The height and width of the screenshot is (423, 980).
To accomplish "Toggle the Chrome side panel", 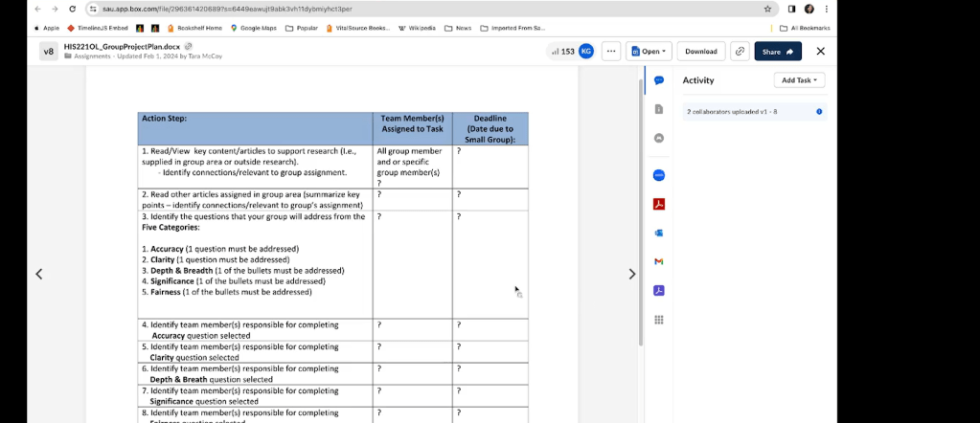I will (791, 9).
